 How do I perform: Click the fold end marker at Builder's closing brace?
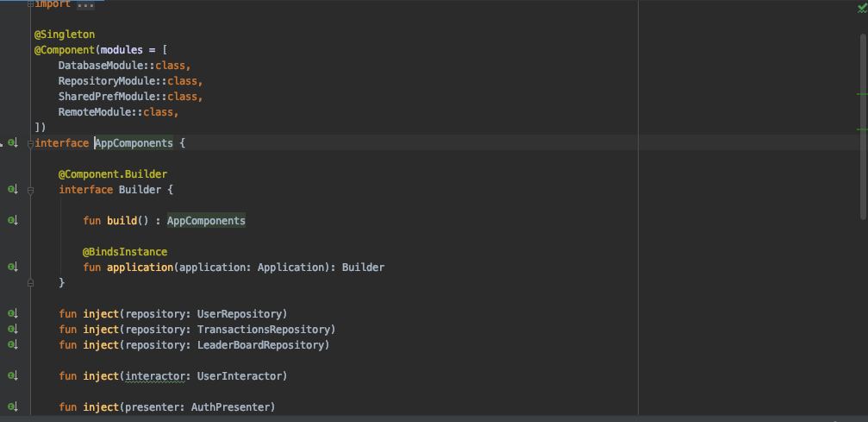[x=30, y=283]
